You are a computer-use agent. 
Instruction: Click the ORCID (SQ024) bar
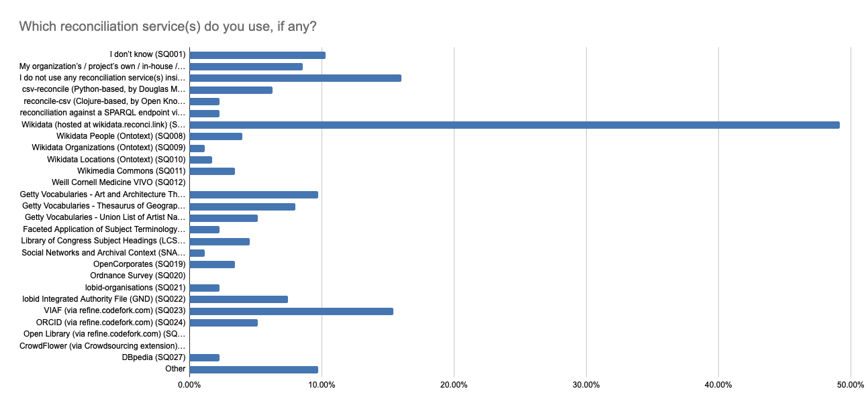[x=224, y=323]
